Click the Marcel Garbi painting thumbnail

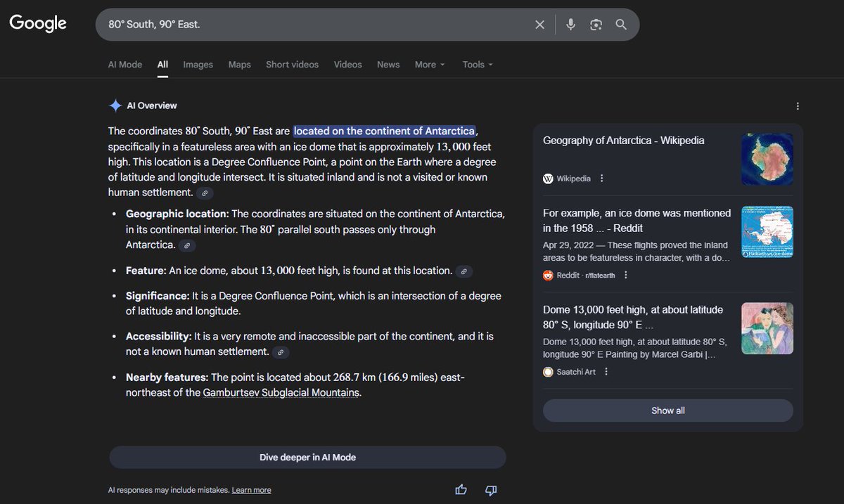coord(767,328)
